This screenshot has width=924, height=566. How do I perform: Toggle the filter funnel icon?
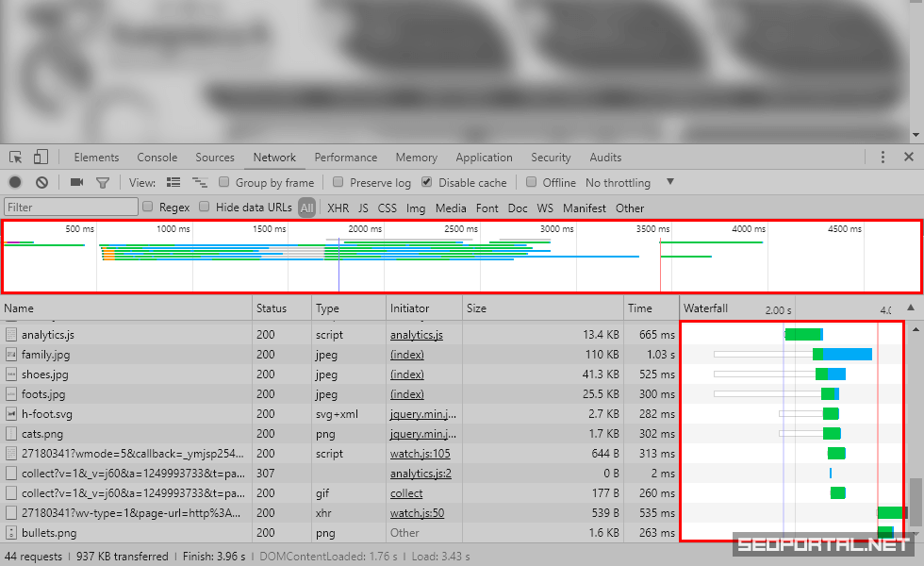point(103,182)
